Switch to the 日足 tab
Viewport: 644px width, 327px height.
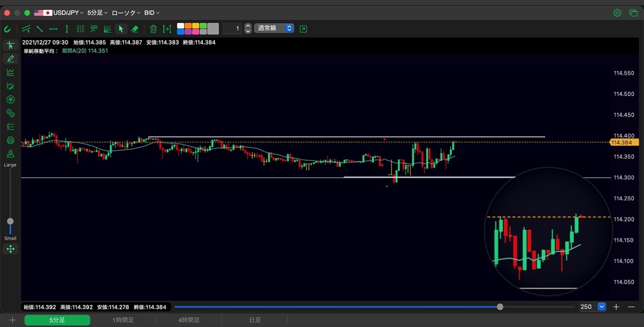pyautogui.click(x=255, y=320)
